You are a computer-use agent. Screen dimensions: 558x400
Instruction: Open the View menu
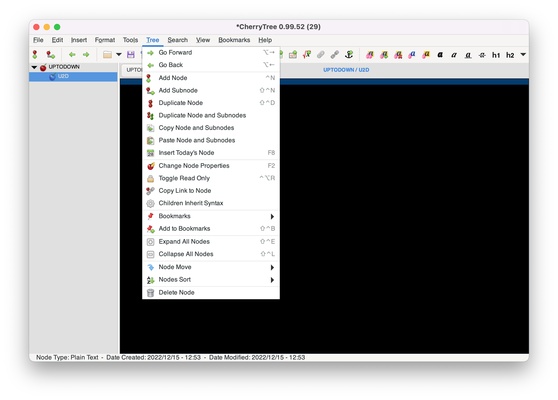(x=203, y=40)
